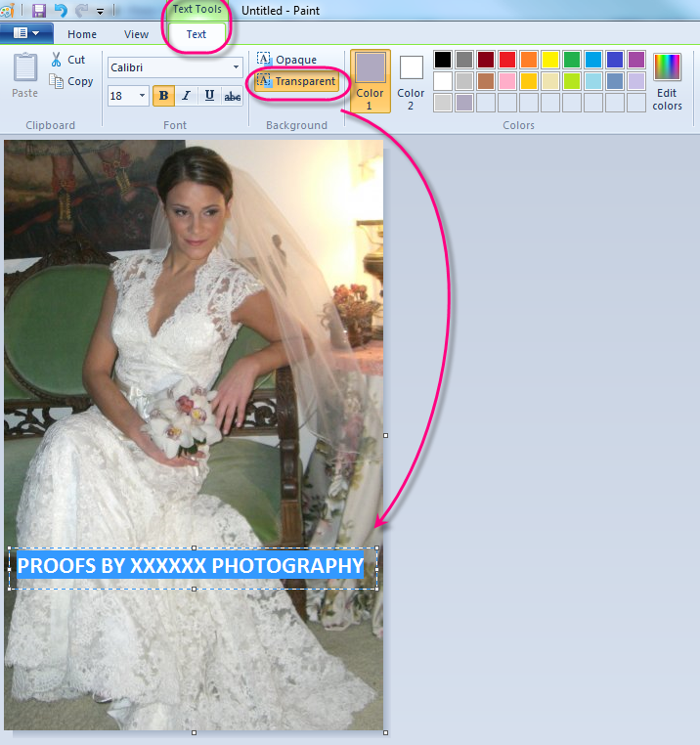Toggle Underline formatting
Image resolution: width=700 pixels, height=745 pixels.
pyautogui.click(x=209, y=96)
